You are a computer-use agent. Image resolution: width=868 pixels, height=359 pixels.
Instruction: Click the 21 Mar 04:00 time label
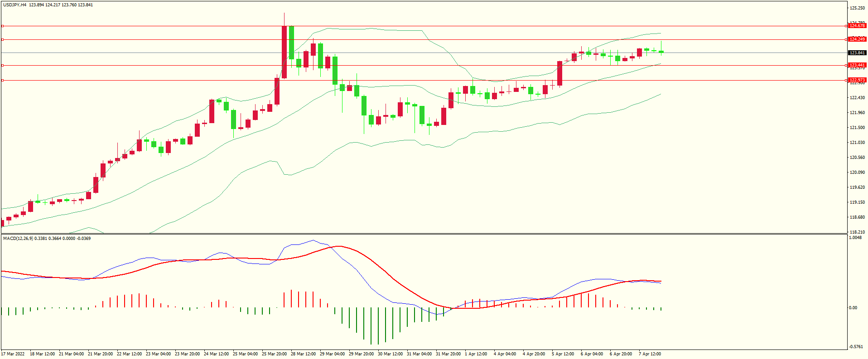click(x=72, y=354)
